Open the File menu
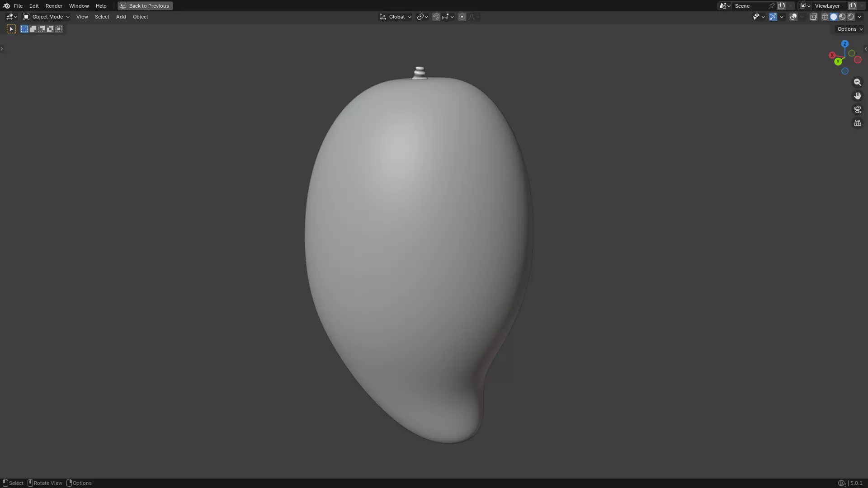The height and width of the screenshot is (488, 868). [18, 6]
